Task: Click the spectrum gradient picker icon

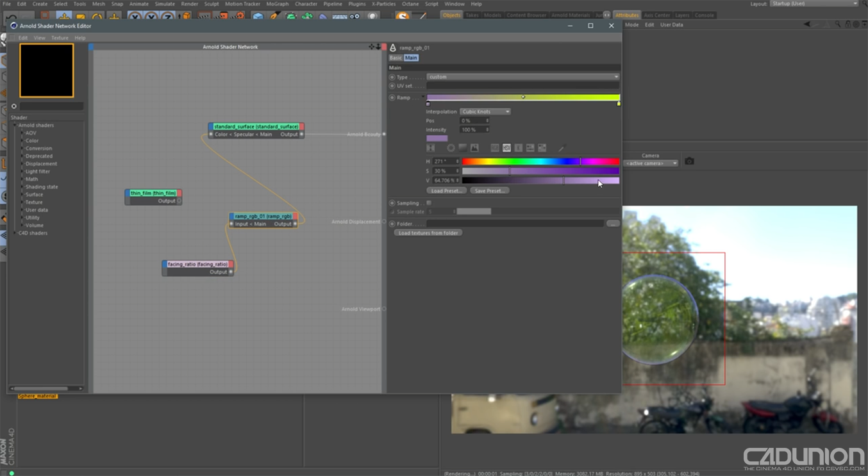Action: (x=462, y=148)
